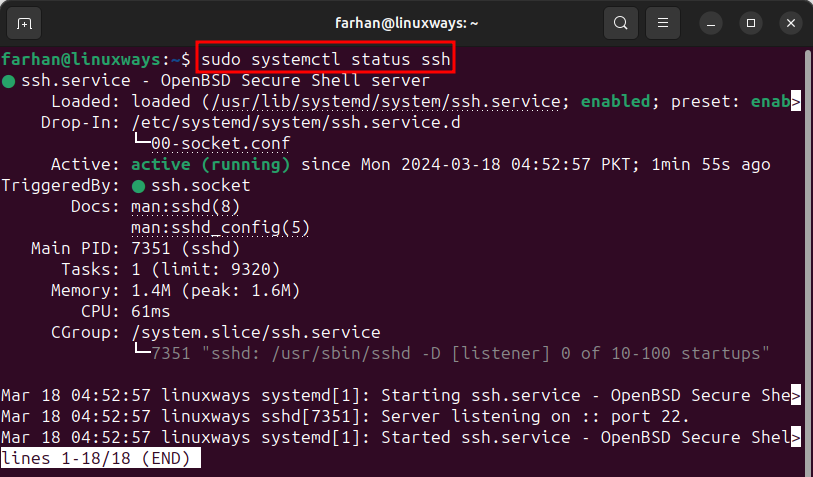Click the green ssh.socket status dot
The image size is (813, 477).
(x=138, y=186)
